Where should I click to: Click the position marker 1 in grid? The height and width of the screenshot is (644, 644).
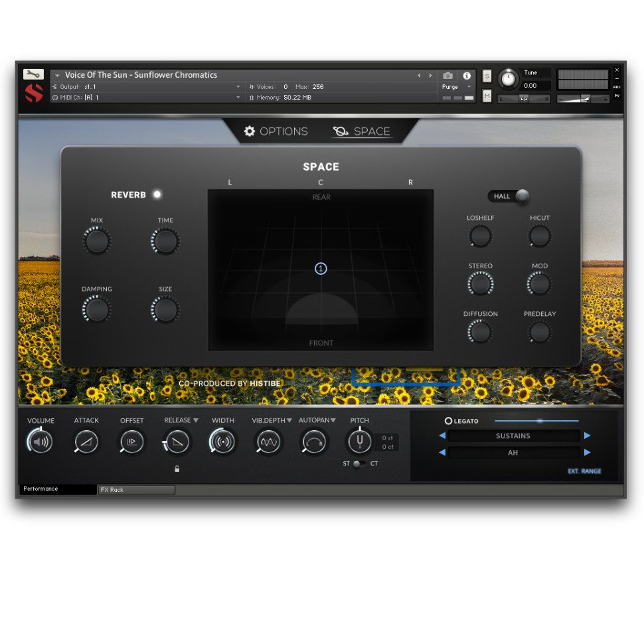click(x=321, y=269)
